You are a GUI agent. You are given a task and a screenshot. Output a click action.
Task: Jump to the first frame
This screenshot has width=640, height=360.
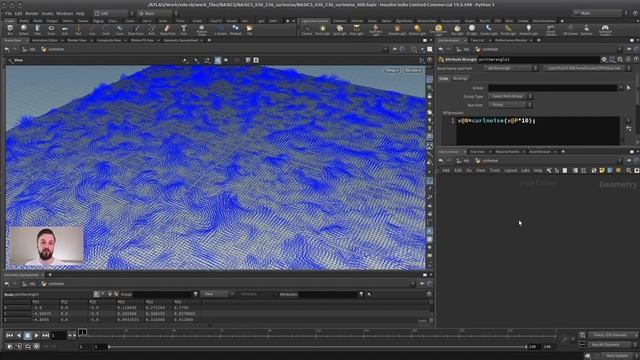click(x=9, y=336)
